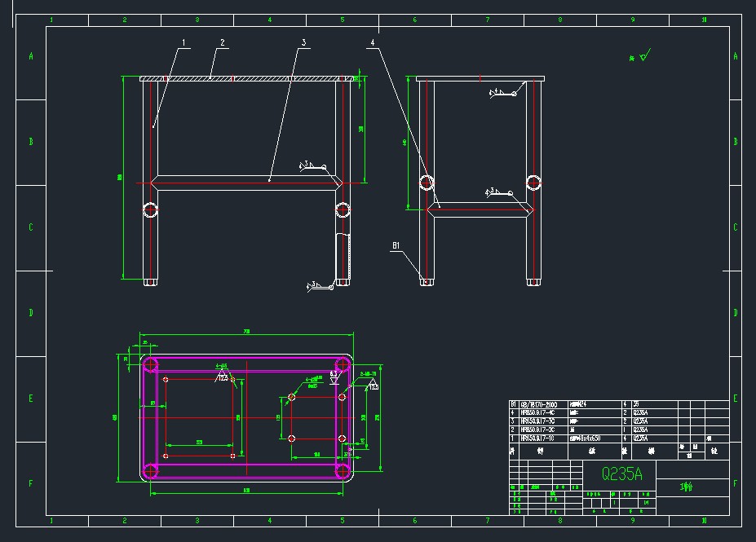Click balloon label 4 near side view

coord(373,42)
